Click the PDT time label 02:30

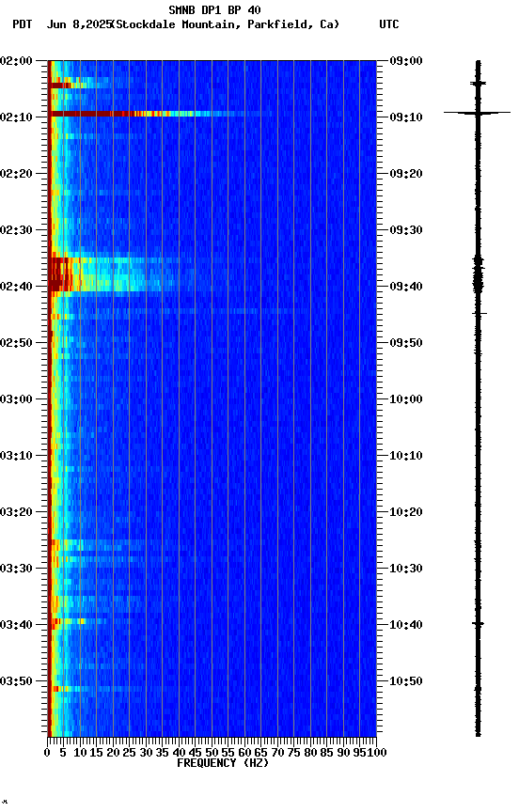[16, 230]
